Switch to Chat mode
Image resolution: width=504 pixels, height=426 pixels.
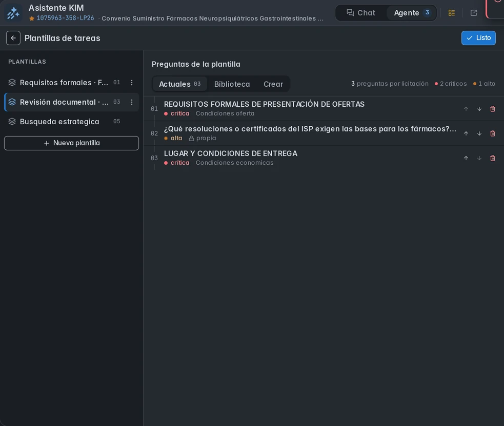361,13
